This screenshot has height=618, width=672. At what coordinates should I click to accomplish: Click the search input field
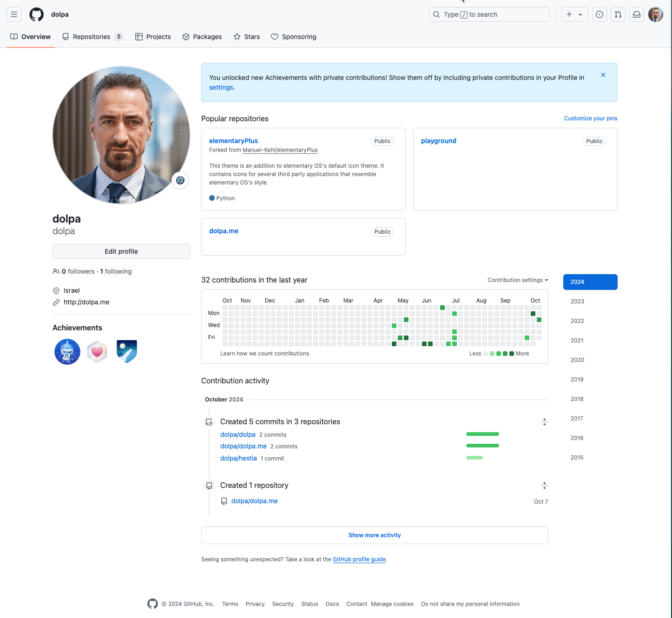pyautogui.click(x=489, y=14)
